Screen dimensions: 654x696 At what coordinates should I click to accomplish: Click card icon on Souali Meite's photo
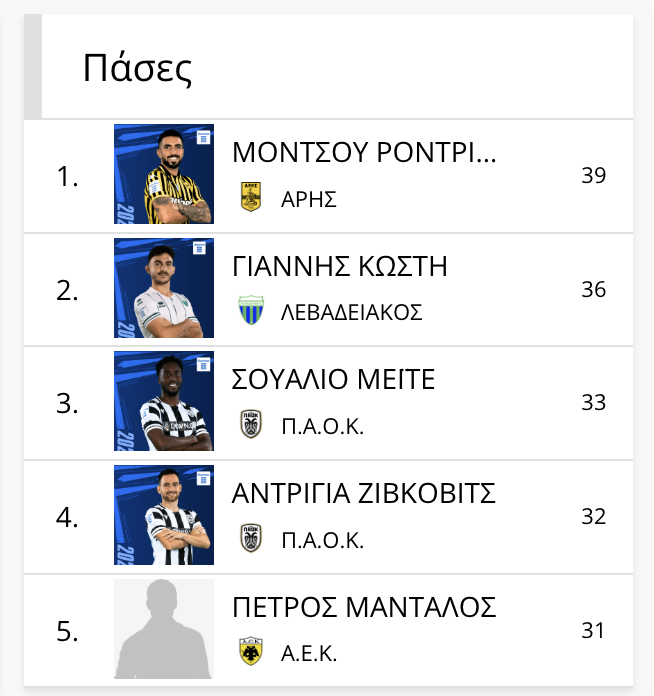[x=203, y=363]
